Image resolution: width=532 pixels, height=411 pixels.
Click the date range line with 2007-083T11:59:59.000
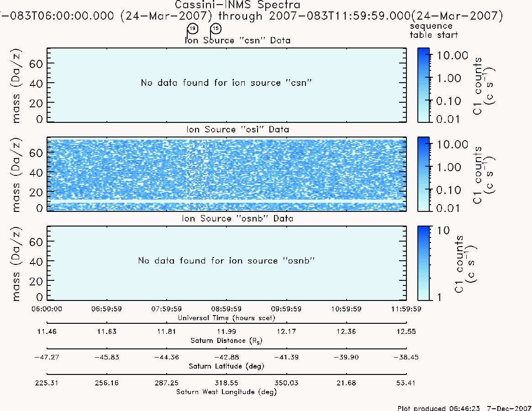tap(251, 16)
